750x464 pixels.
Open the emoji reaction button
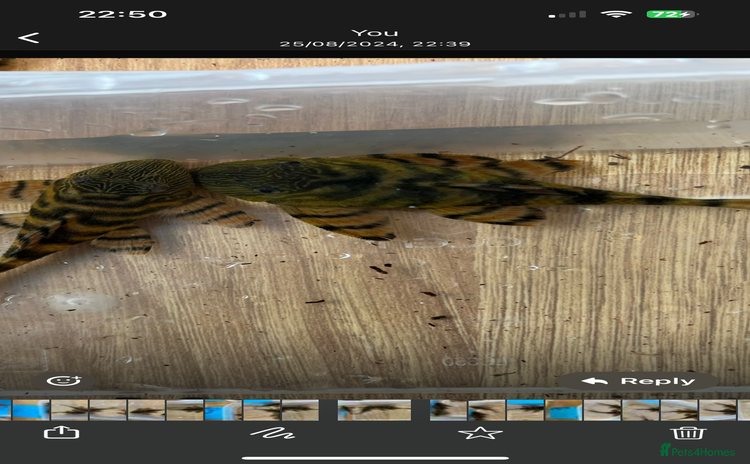tap(64, 381)
